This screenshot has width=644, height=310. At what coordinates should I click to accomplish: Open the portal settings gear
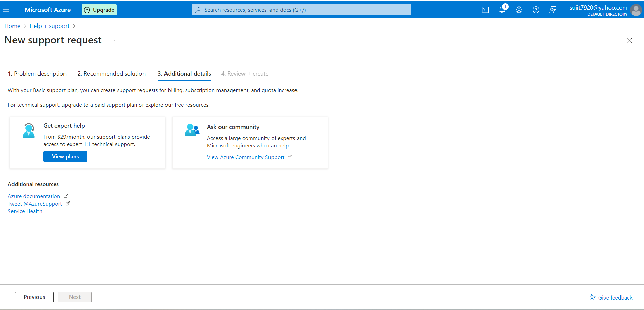[x=519, y=10]
